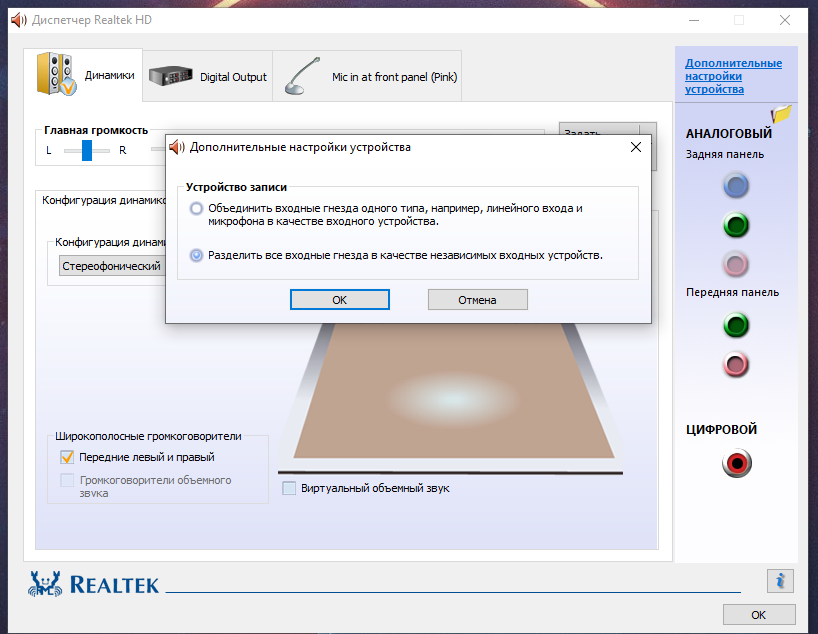The image size is (818, 634).
Task: Click the speaker icon in Realtek HD title bar
Action: 18,20
